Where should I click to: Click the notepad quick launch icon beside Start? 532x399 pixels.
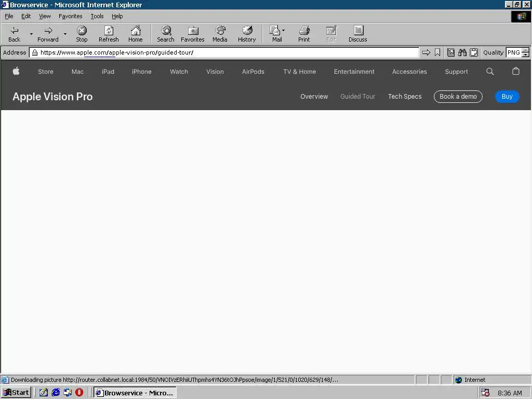coord(44,393)
